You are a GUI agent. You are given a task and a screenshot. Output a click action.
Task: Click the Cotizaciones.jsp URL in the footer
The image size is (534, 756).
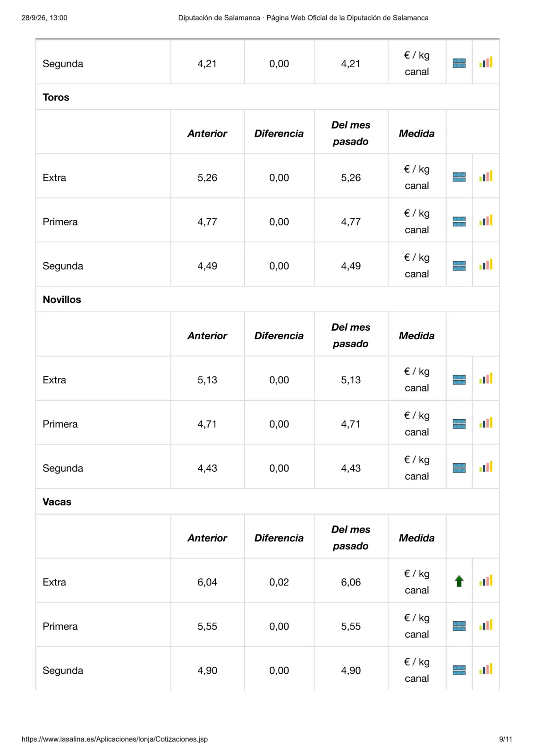115,739
